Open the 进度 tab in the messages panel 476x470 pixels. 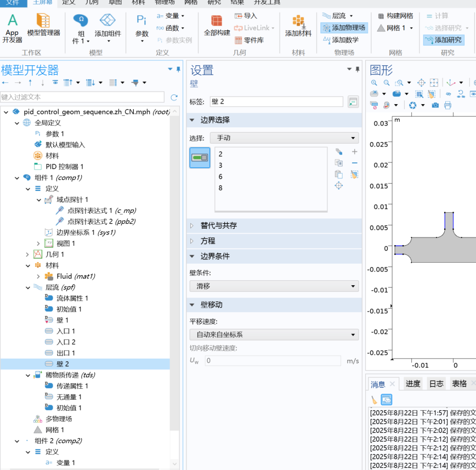point(413,383)
